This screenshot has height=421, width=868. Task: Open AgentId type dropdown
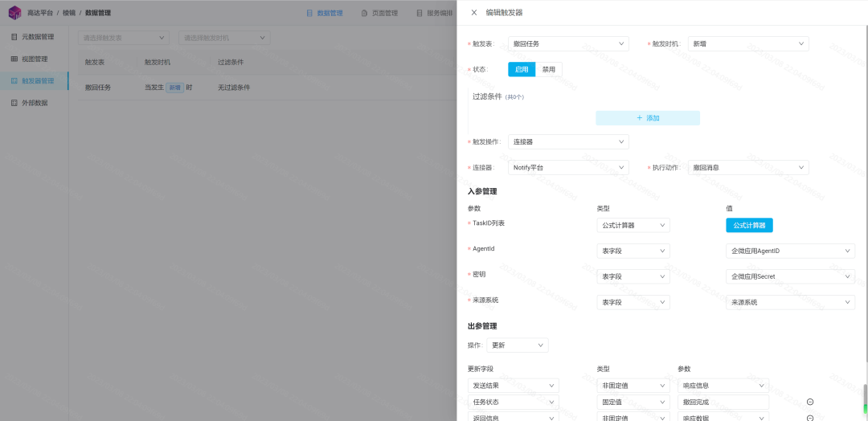[x=633, y=251]
